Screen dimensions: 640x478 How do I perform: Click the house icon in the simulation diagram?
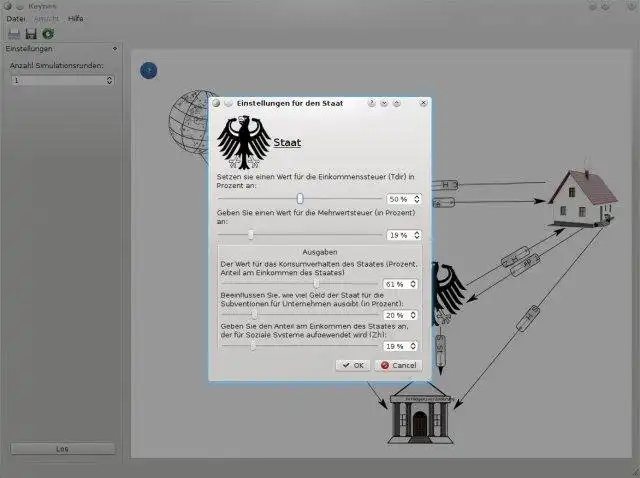pos(582,198)
